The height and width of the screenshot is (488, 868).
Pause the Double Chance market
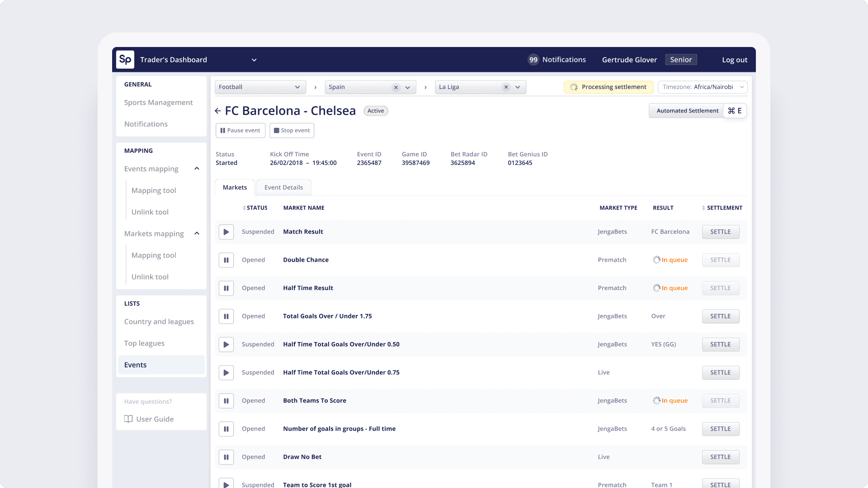(x=226, y=260)
